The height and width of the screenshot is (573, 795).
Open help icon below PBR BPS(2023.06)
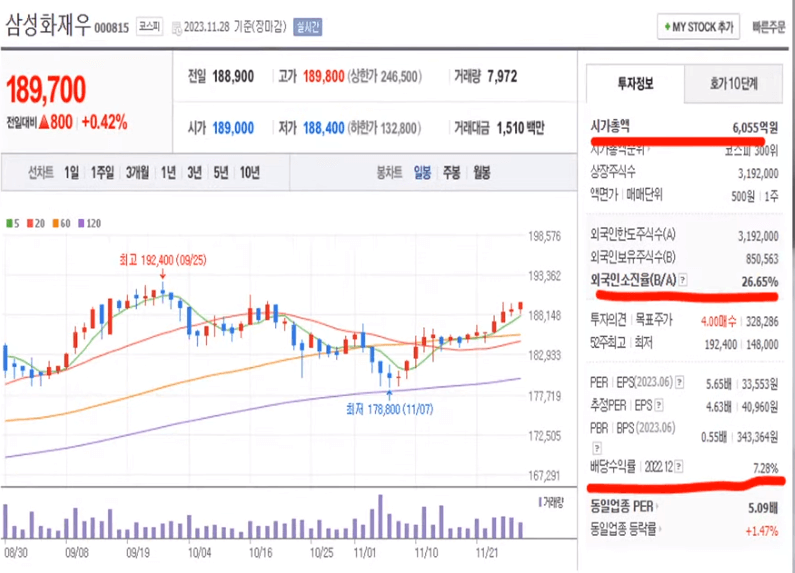pyautogui.click(x=597, y=448)
